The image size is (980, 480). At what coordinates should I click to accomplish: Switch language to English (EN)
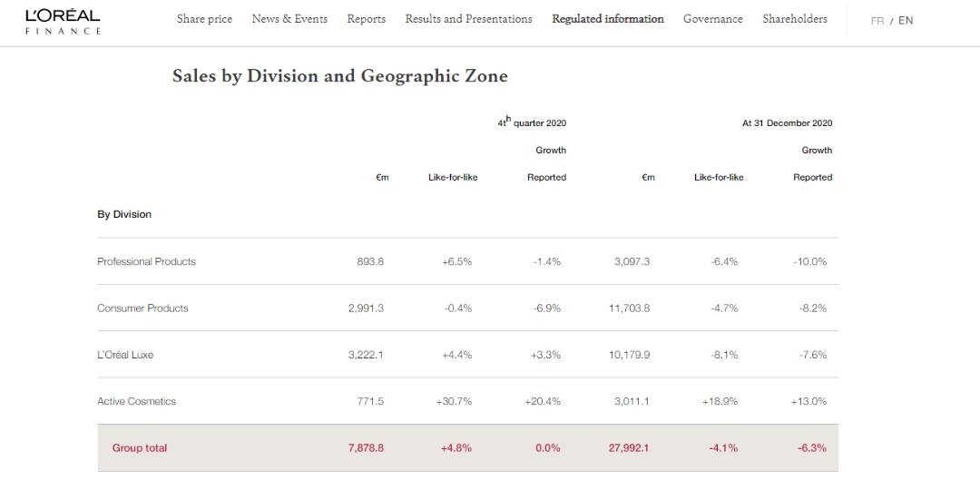pos(906,21)
